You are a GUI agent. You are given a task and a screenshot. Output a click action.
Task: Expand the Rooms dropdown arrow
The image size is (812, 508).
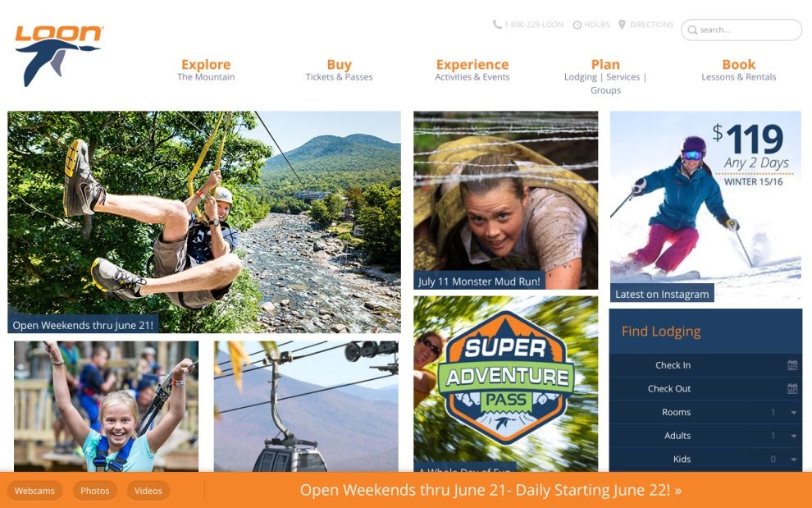(793, 412)
